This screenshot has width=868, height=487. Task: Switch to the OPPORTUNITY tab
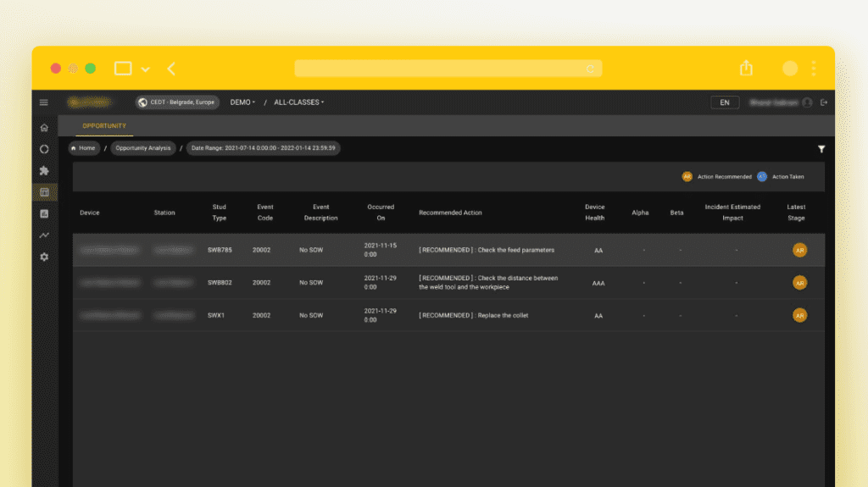(104, 126)
